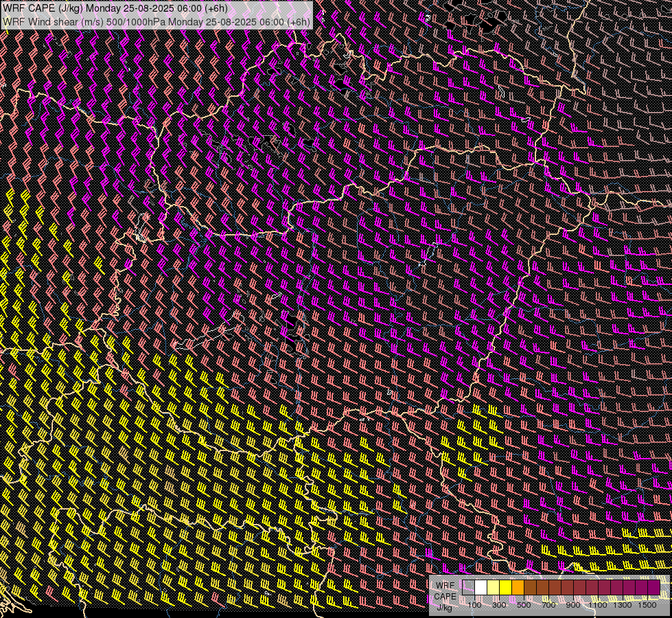Click the legend value '1500'
Image resolution: width=672 pixels, height=618 pixels.
click(x=647, y=605)
